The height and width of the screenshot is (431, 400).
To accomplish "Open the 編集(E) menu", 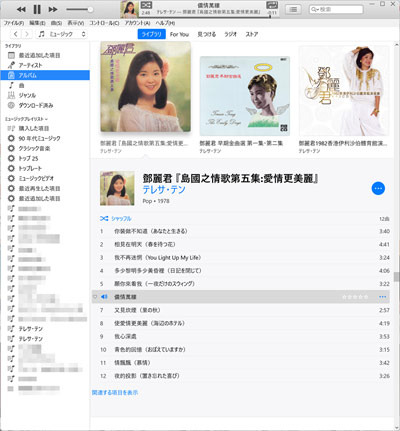I will click(x=37, y=23).
